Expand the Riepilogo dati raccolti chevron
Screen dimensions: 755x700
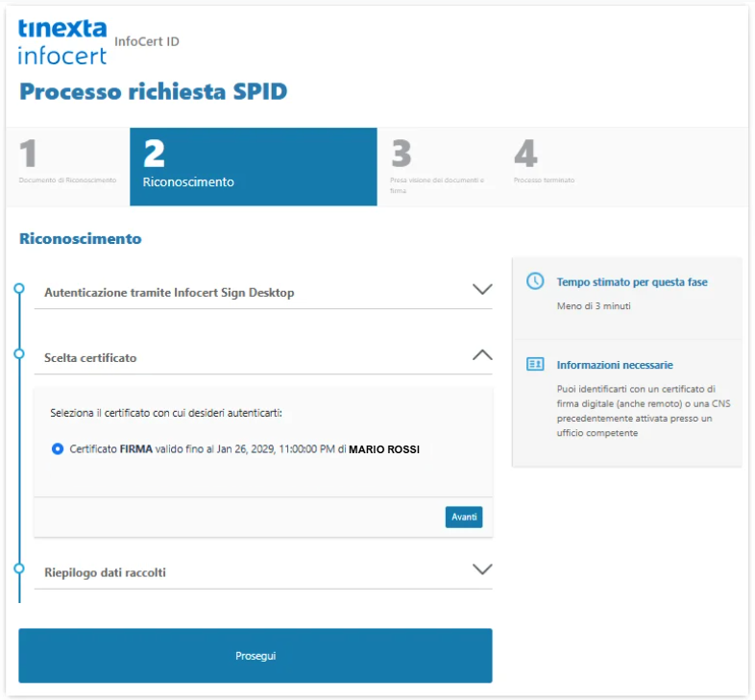point(482,569)
